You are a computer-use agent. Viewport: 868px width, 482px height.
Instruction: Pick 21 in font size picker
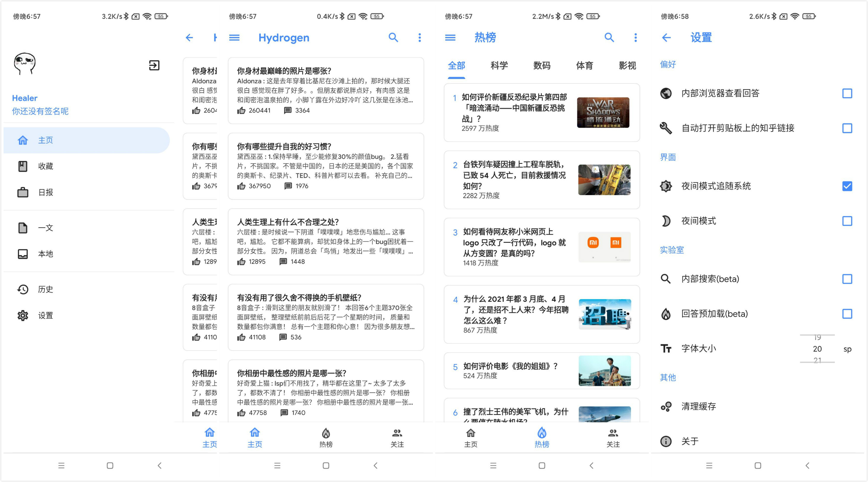pos(817,360)
